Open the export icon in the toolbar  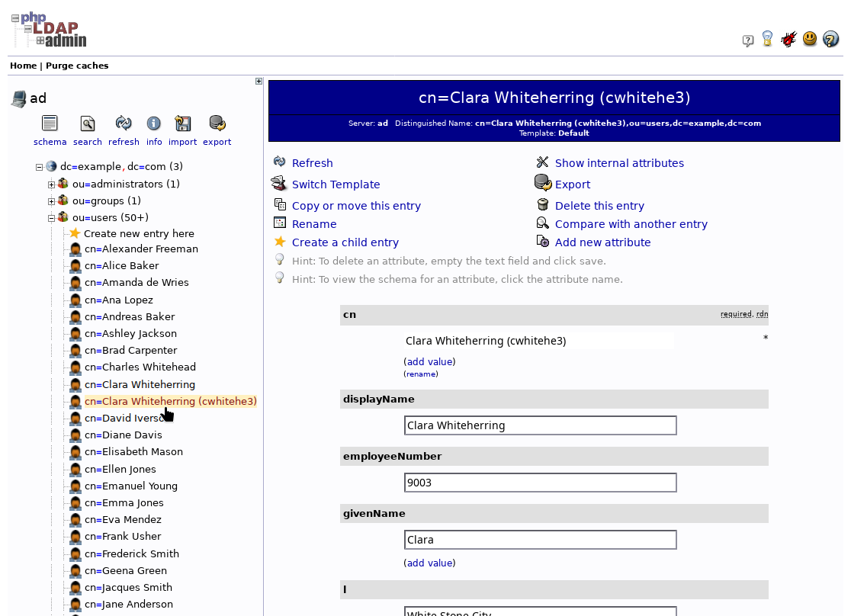[x=216, y=122]
